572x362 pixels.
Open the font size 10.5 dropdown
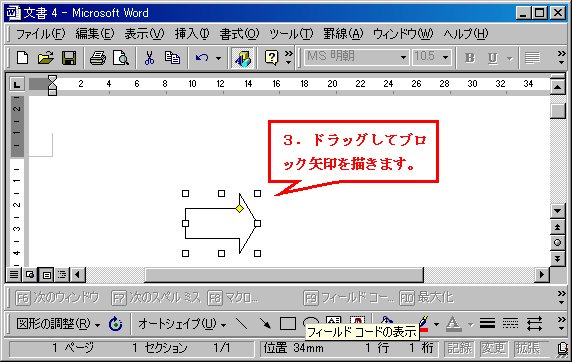pos(445,57)
